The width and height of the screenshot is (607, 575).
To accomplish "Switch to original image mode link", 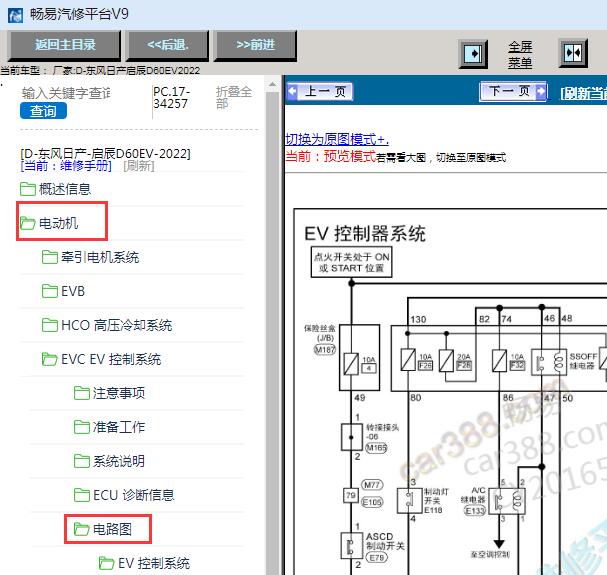I will pyautogui.click(x=337, y=139).
